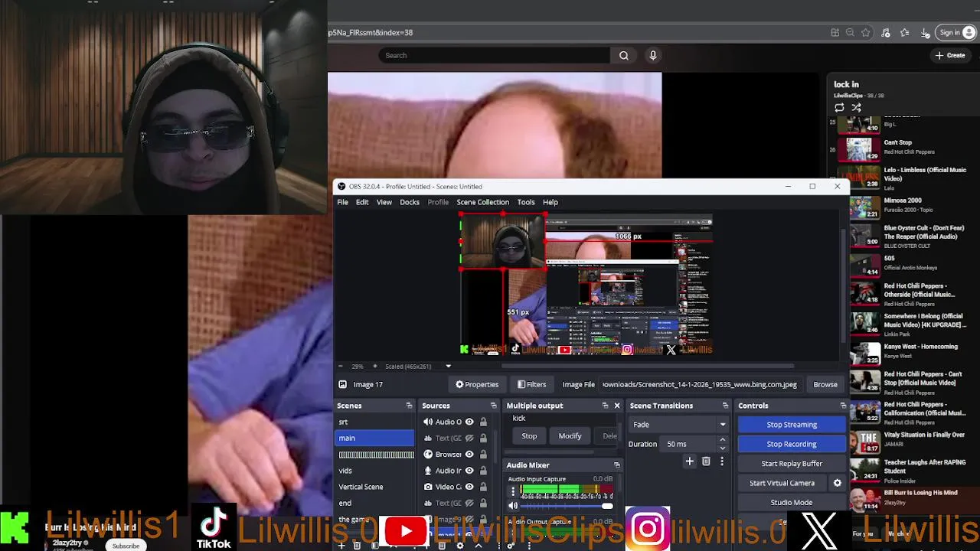The width and height of the screenshot is (980, 551).
Task: Click the browser zoom magnifier icon
Action: 850,33
